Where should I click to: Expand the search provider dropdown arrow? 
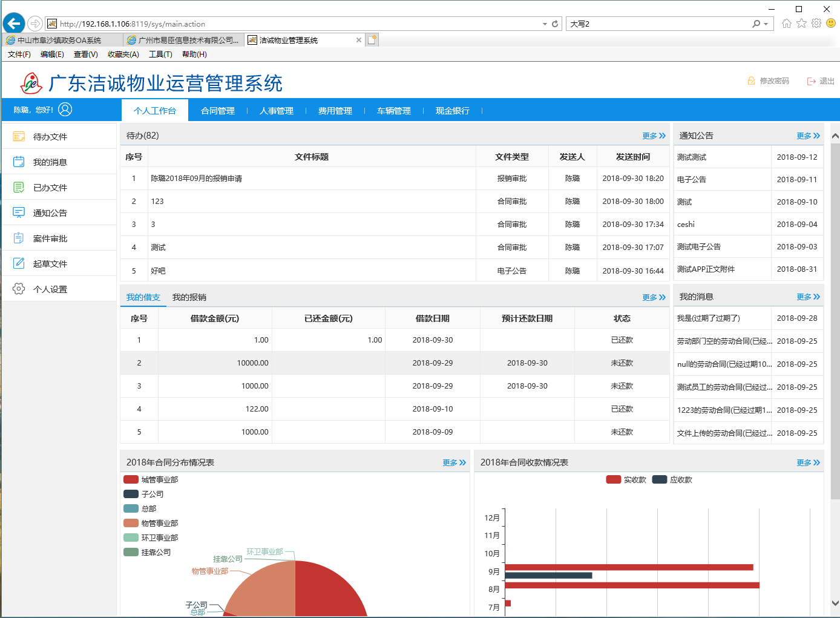click(766, 24)
